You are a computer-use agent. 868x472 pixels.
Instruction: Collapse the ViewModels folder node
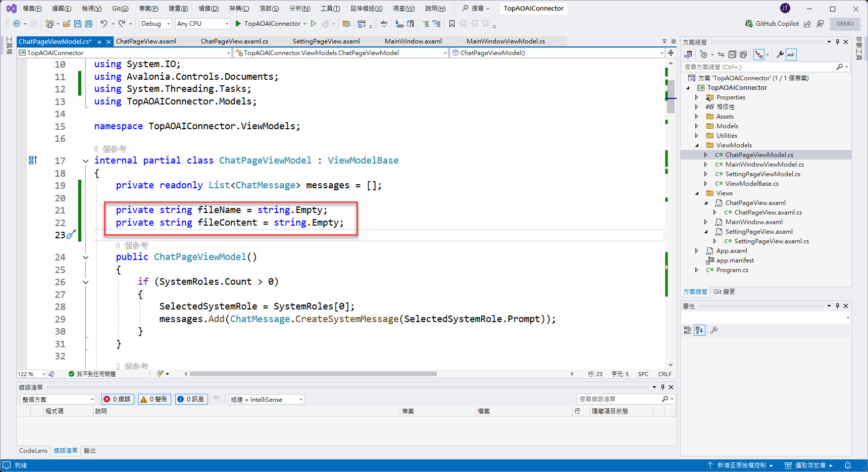coord(697,145)
